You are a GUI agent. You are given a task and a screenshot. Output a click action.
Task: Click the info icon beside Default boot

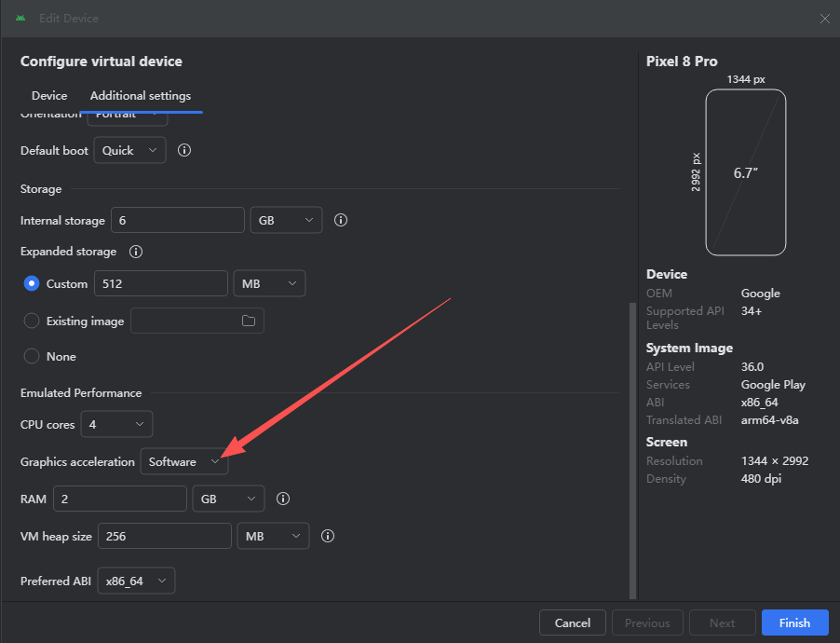[184, 150]
